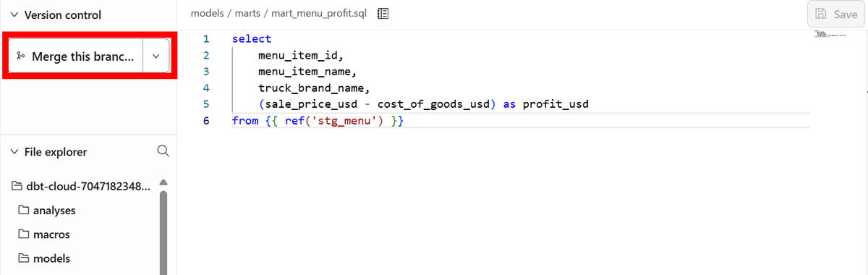Click the 'marts' breadcrumb segment
The width and height of the screenshot is (868, 275).
pos(247,14)
